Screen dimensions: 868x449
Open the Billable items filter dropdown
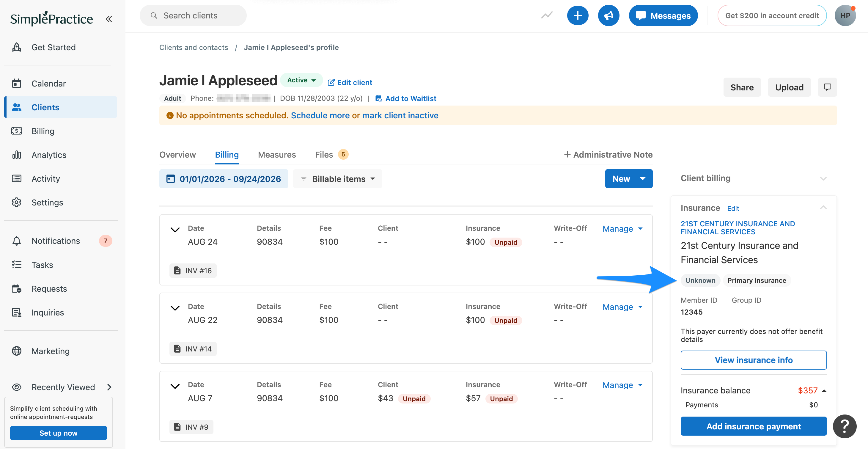(x=338, y=179)
